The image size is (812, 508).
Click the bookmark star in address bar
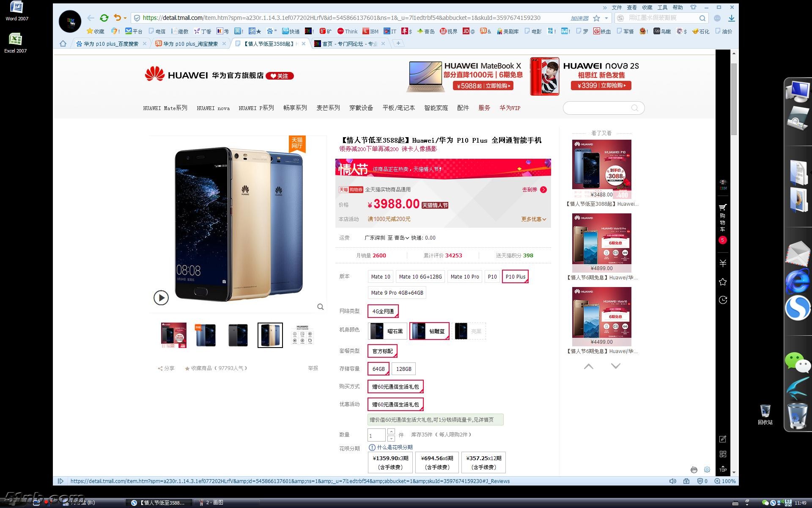tap(596, 18)
